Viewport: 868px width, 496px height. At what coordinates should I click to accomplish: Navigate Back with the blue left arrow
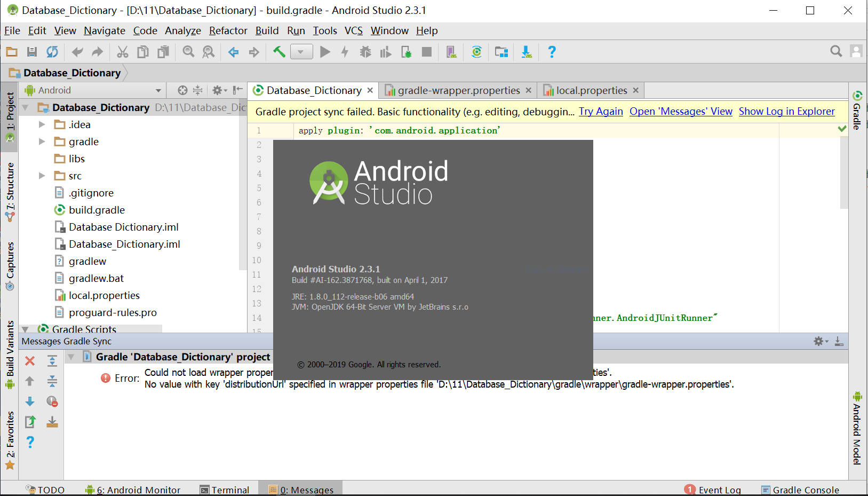coord(234,52)
